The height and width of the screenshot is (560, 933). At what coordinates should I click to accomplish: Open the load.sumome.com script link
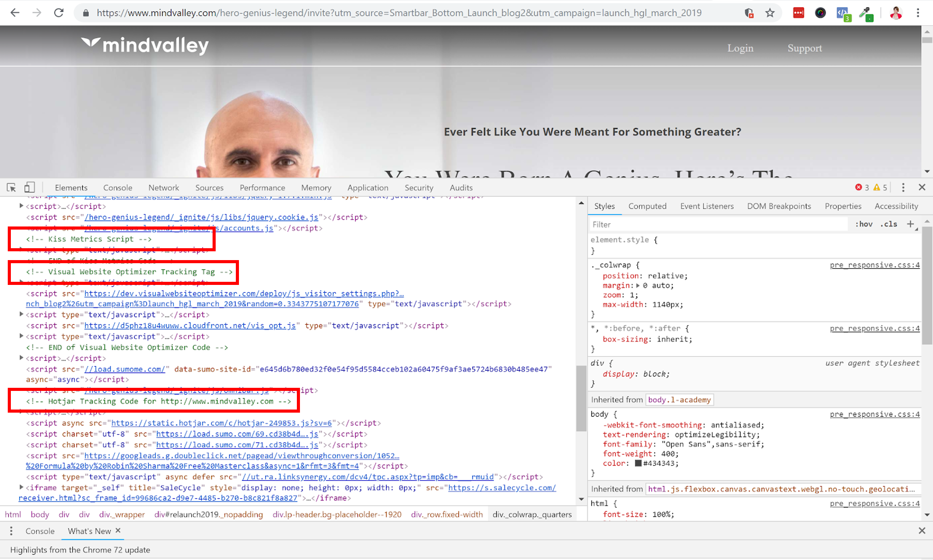pos(125,369)
